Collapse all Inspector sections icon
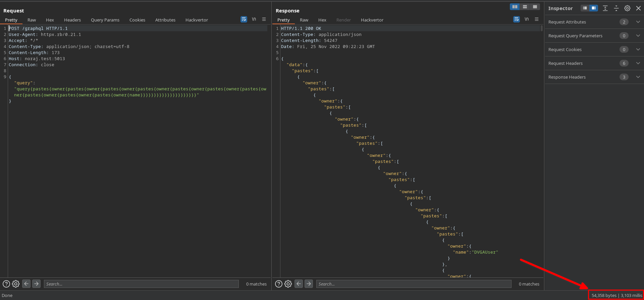Image resolution: width=644 pixels, height=300 pixels. click(x=616, y=8)
